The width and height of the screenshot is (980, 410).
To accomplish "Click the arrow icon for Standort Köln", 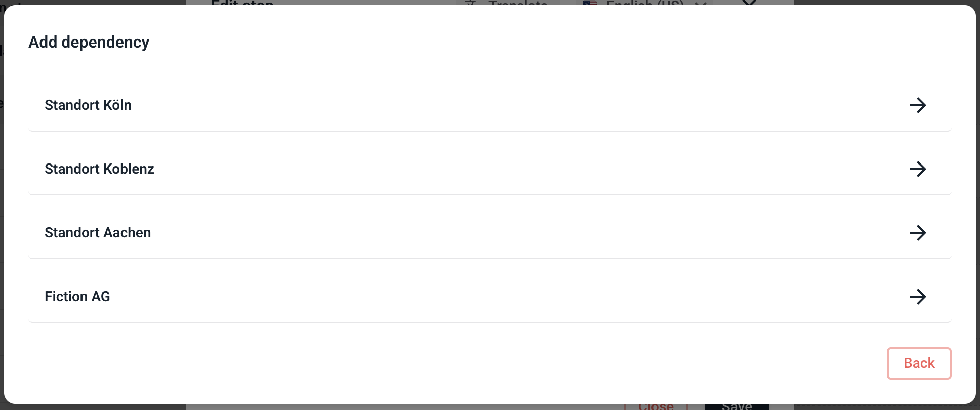I will pos(917,105).
